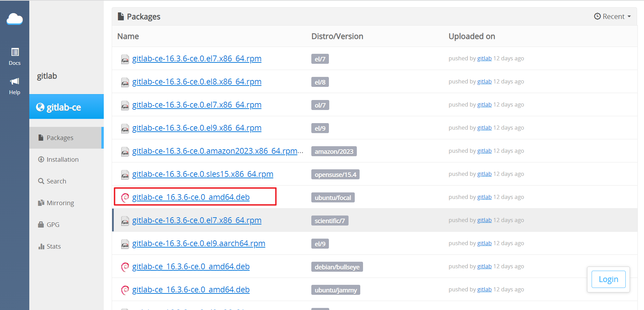Viewport: 644px width, 310px height.
Task: Click Debian swirl icon in ubuntu/jammy row
Action: [x=125, y=290]
